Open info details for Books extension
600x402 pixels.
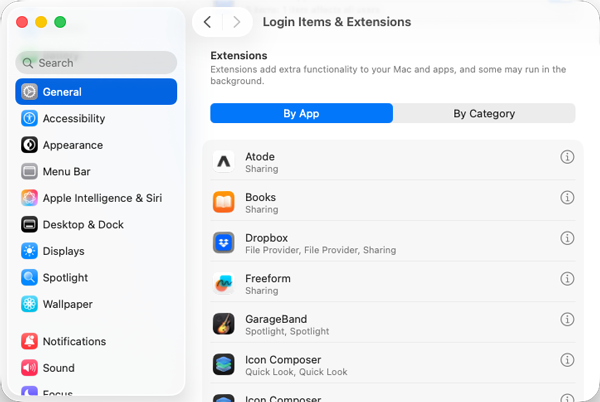tap(567, 198)
